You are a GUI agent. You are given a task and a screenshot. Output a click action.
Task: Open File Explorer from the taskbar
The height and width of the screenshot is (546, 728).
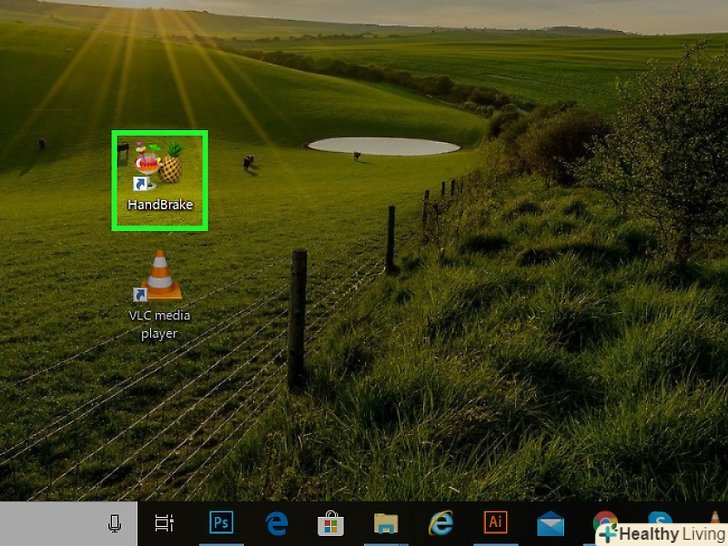[x=386, y=523]
